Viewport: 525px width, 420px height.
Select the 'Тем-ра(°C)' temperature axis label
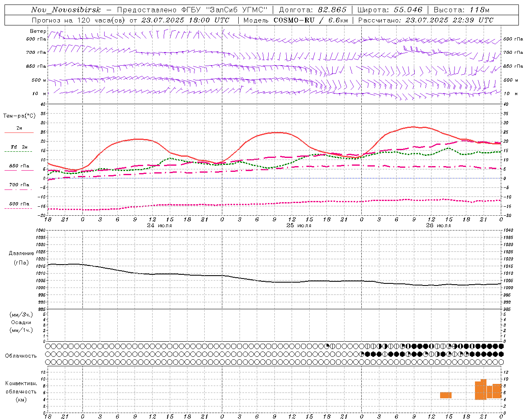19,116
